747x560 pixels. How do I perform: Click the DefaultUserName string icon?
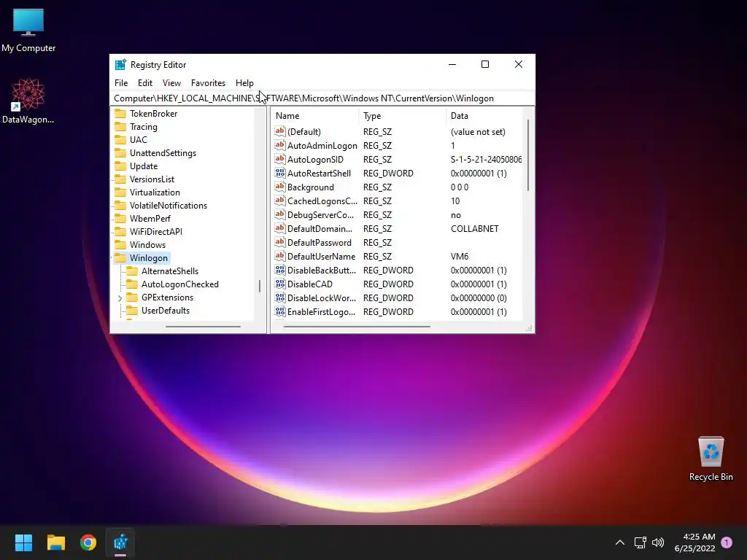click(280, 256)
